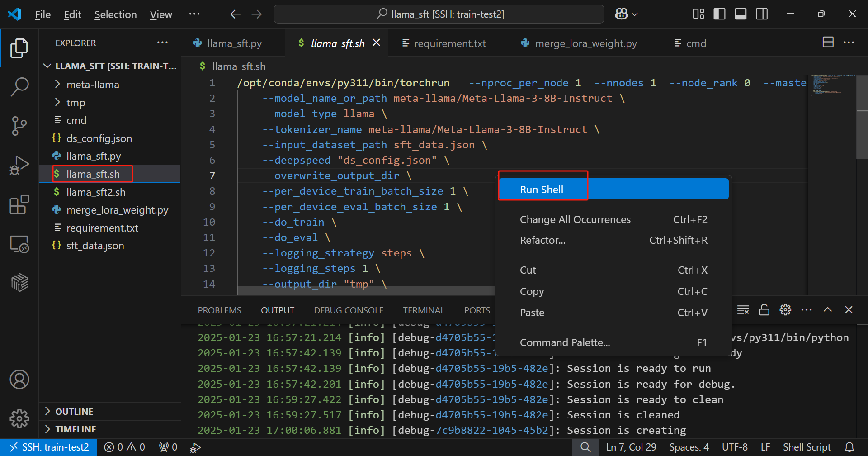Click the split editor layout icon
Viewport: 868px width, 456px height.
[828, 43]
